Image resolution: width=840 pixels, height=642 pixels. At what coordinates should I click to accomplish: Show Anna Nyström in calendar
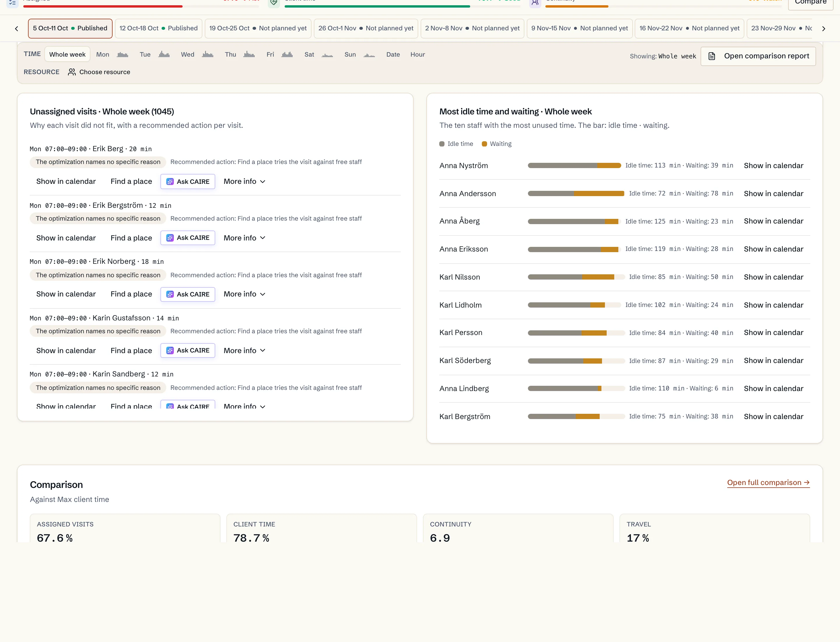[x=773, y=165]
